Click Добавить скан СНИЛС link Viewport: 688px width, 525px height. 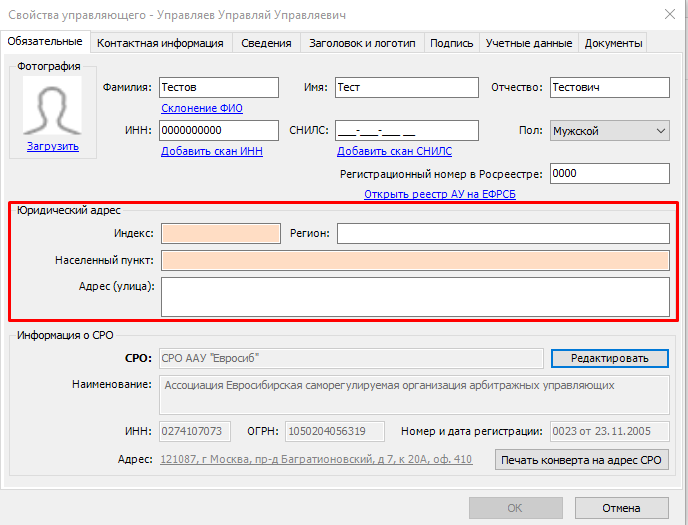394,152
